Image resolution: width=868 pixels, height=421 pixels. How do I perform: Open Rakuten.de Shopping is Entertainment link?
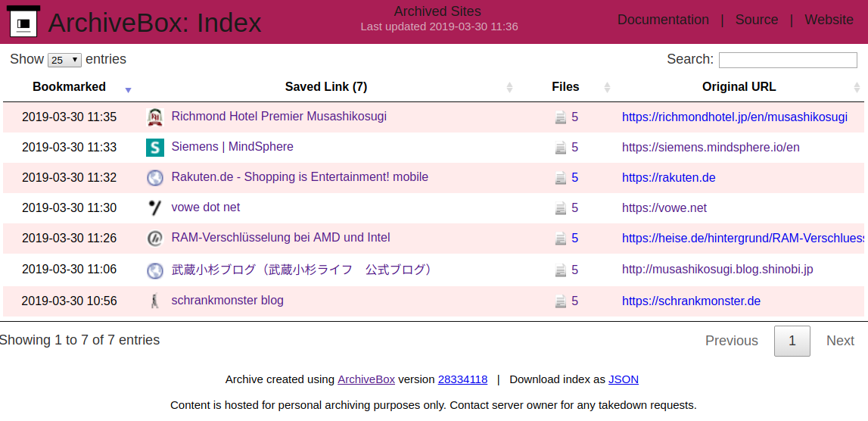300,177
